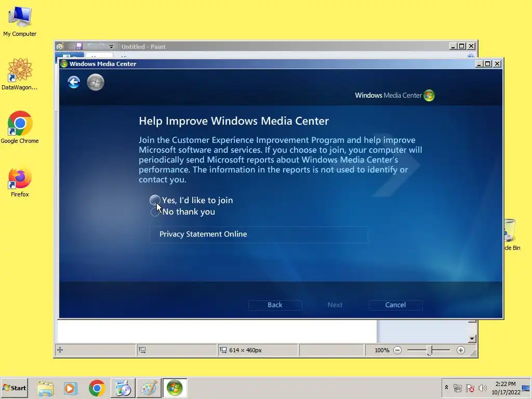Image resolution: width=532 pixels, height=399 pixels.
Task: Click Paint cursor position status icon
Action: coord(60,350)
